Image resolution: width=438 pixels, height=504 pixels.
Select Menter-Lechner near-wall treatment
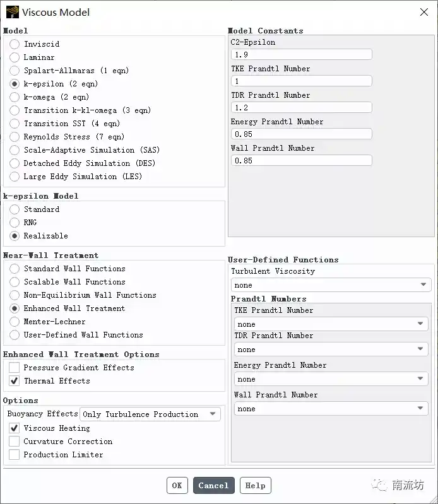[x=15, y=322]
